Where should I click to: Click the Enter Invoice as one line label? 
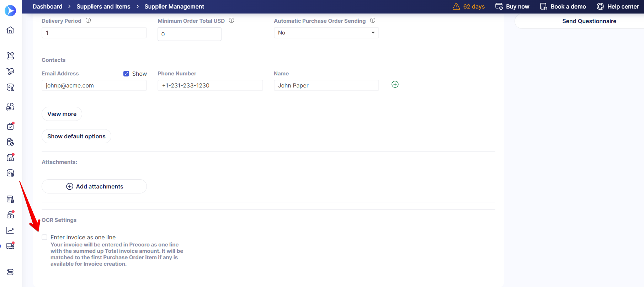coord(83,237)
